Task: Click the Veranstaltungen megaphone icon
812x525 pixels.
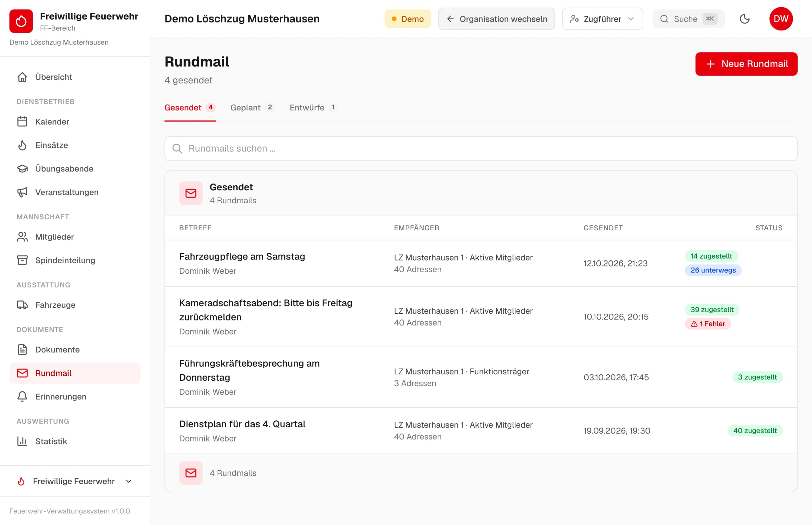Action: point(23,192)
